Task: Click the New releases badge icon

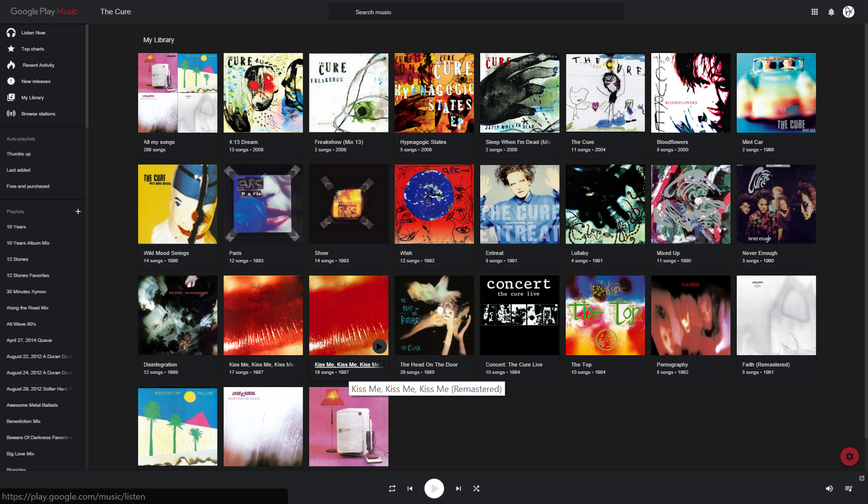Action: click(x=11, y=81)
